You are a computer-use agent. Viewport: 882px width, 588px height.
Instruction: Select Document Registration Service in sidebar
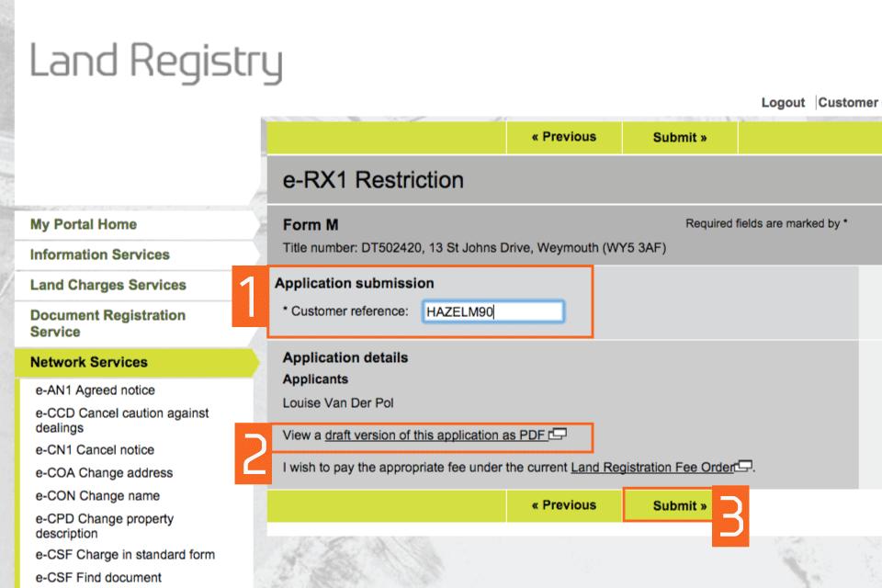107,323
